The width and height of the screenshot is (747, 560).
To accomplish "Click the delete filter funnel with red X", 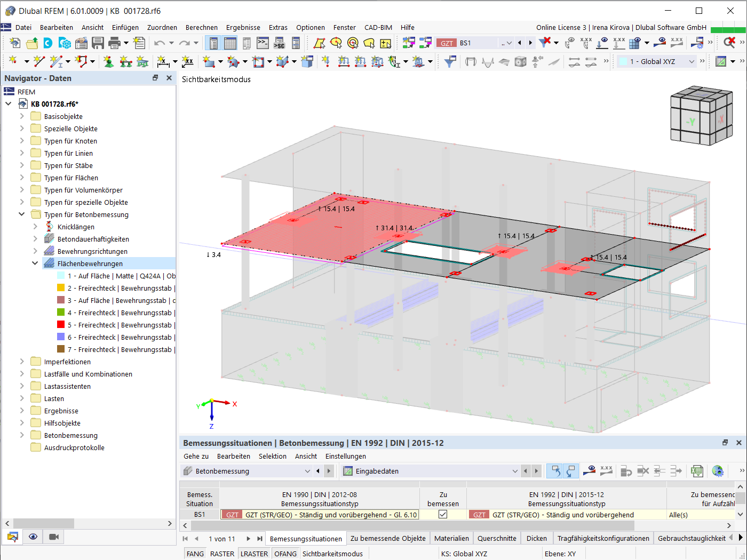I will pos(544,43).
